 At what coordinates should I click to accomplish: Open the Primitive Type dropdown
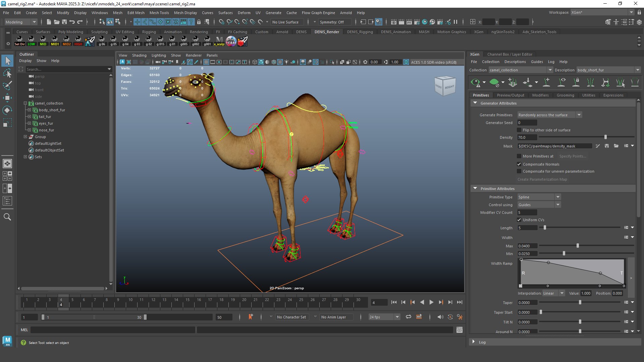pos(539,197)
